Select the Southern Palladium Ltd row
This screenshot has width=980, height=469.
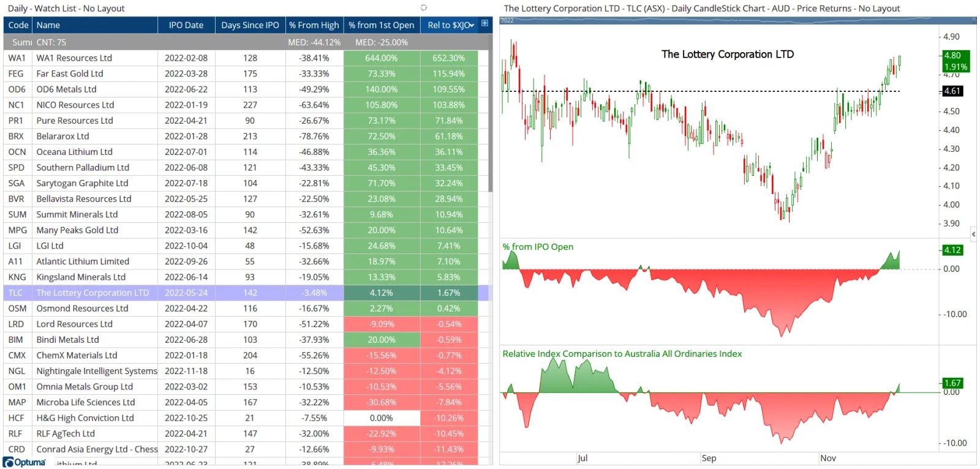246,167
